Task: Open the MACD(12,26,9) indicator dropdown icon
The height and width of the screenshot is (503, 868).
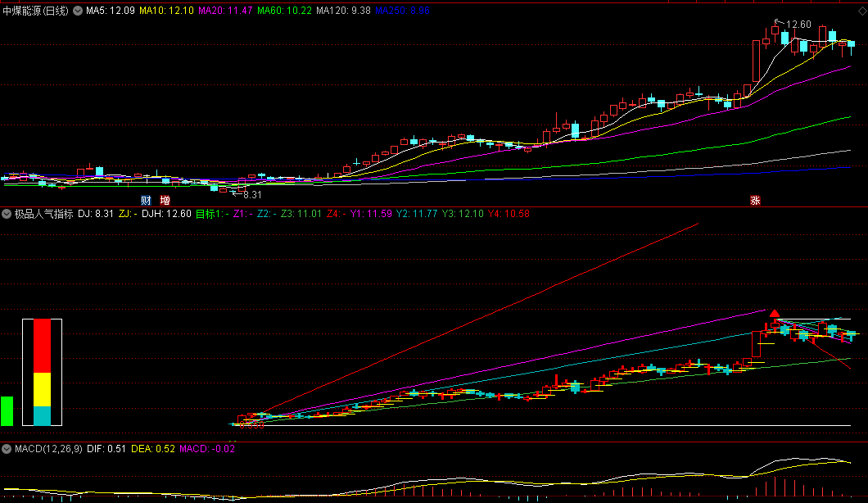Action: coord(7,449)
